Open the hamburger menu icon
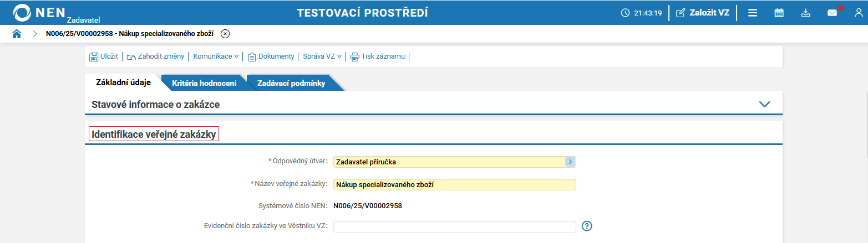This screenshot has width=868, height=243. pyautogui.click(x=753, y=13)
